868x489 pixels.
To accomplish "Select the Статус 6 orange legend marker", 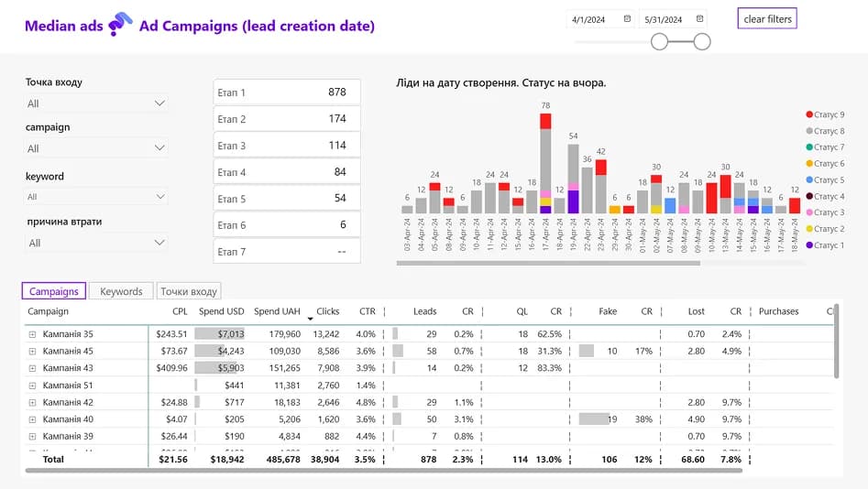I will click(x=809, y=164).
